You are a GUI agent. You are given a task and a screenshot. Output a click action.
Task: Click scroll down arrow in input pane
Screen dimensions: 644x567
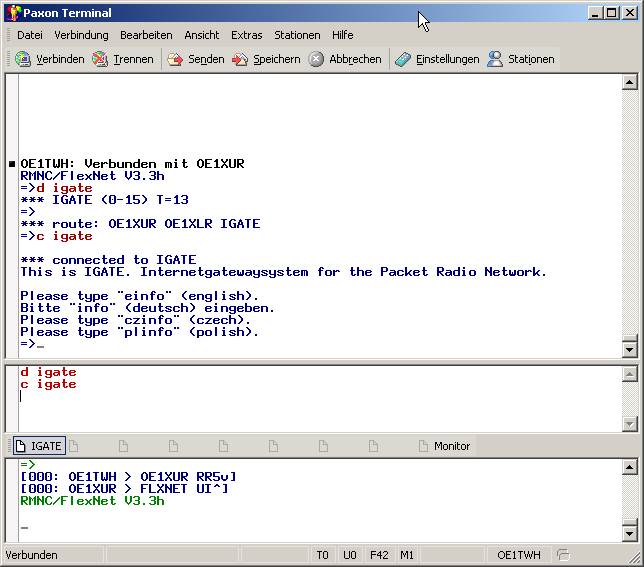tap(630, 423)
